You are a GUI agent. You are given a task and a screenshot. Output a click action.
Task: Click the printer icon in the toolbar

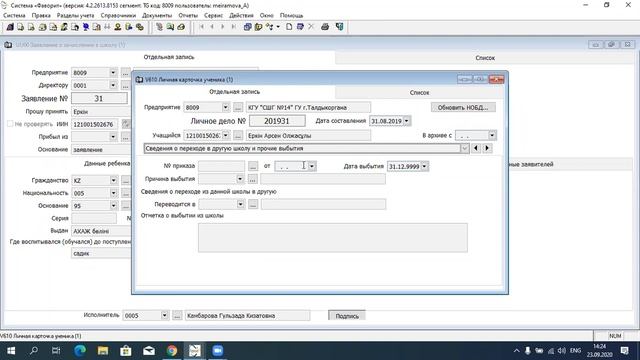[325, 27]
